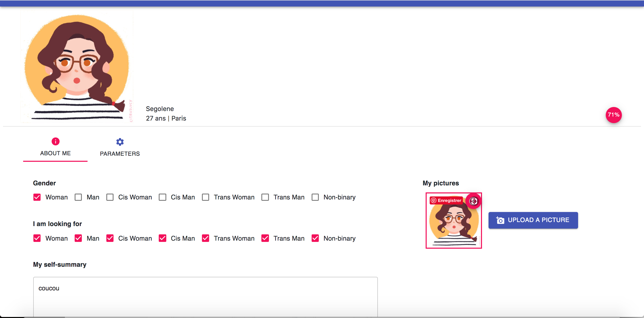Click the large profile avatar image

77,67
